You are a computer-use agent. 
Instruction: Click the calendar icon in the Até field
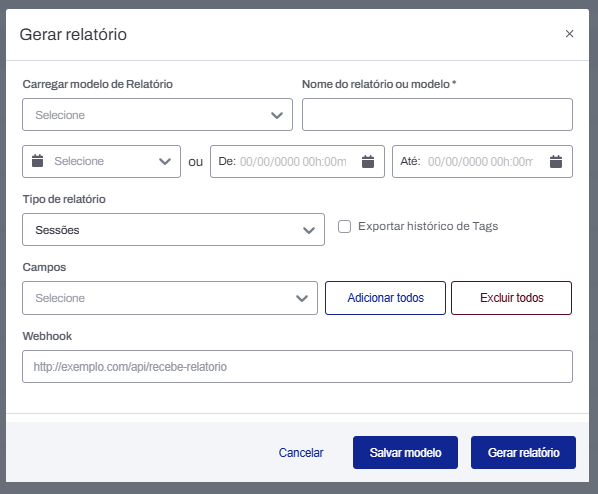coord(556,161)
